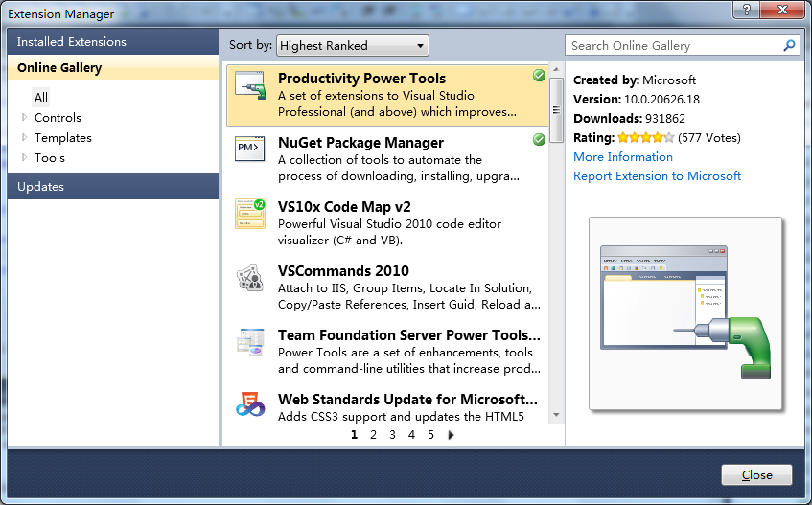Open the Updates section
The width and height of the screenshot is (812, 505).
(x=113, y=186)
